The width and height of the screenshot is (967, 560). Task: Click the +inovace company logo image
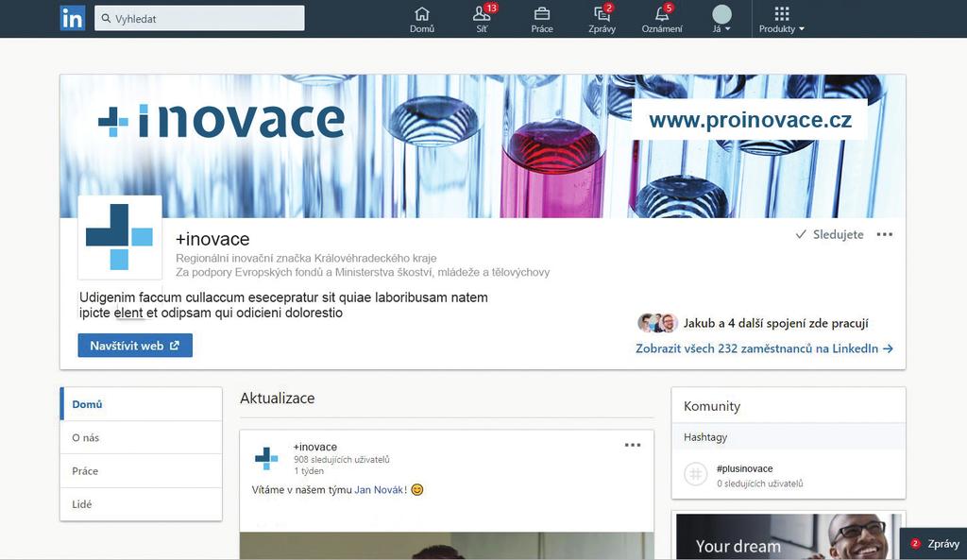[x=120, y=237]
